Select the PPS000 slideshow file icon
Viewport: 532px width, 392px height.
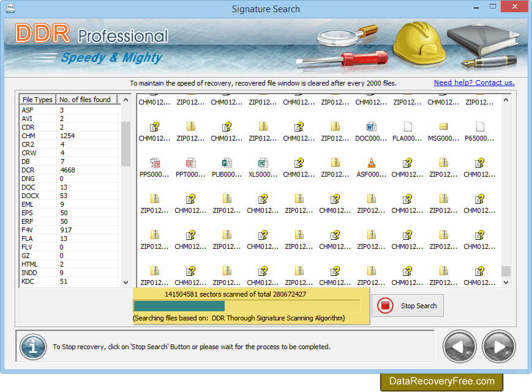point(155,163)
